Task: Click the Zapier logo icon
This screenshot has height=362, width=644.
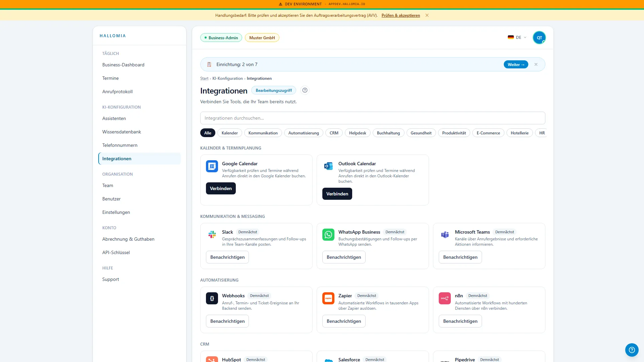Action: (328, 298)
